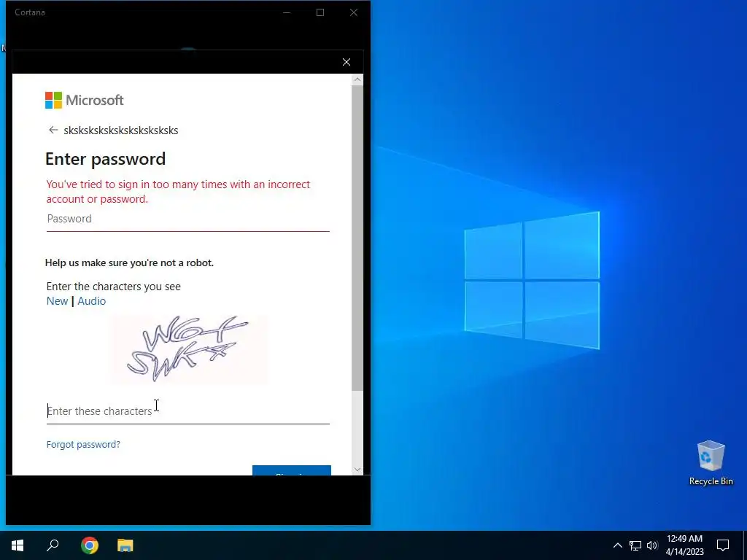Show hidden system tray icons
Screen dimensions: 747x560
[617, 545]
